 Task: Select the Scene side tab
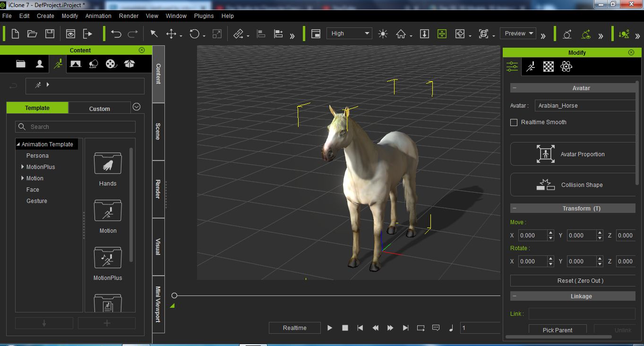point(158,131)
